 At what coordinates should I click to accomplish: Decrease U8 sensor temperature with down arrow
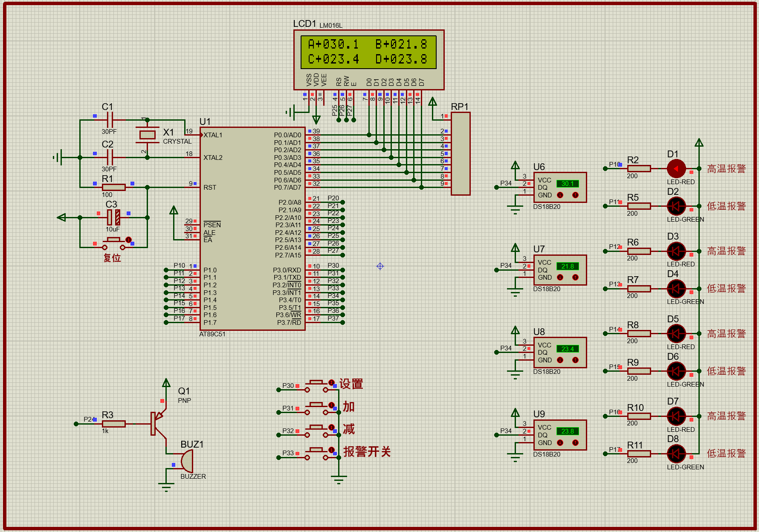pyautogui.click(x=560, y=360)
